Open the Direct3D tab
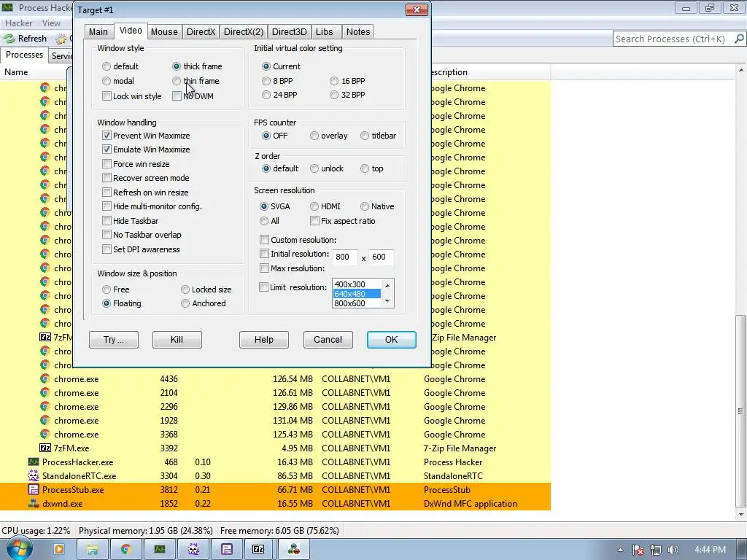Image resolution: width=747 pixels, height=560 pixels. coord(289,31)
